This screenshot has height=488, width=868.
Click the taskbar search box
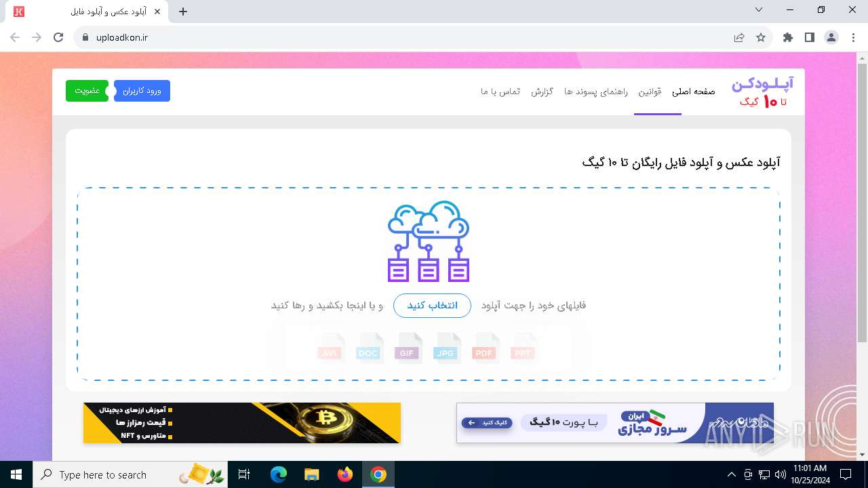131,474
